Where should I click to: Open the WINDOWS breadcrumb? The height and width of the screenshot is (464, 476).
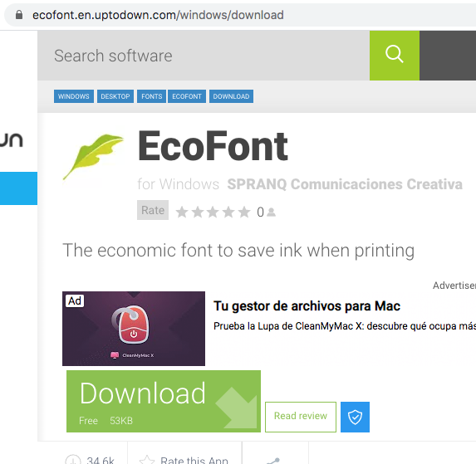[x=74, y=96]
